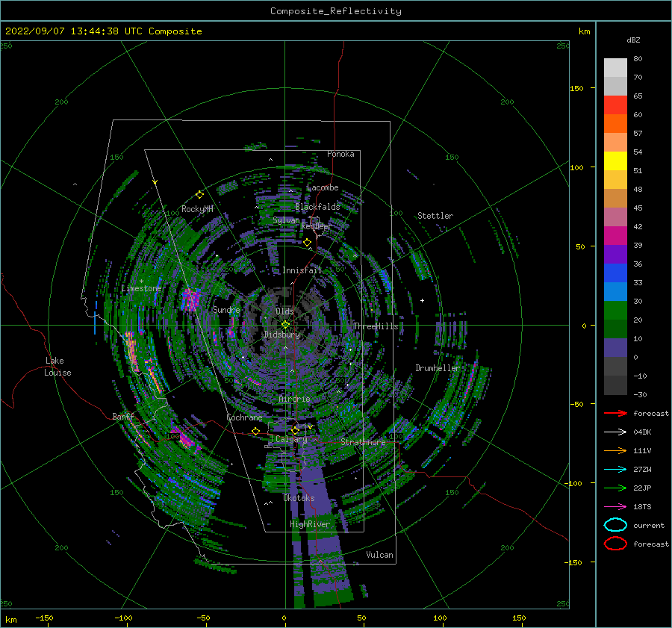The image size is (672, 628).
Task: Select the purple 10 dBZ color swatch
Action: [615, 347]
